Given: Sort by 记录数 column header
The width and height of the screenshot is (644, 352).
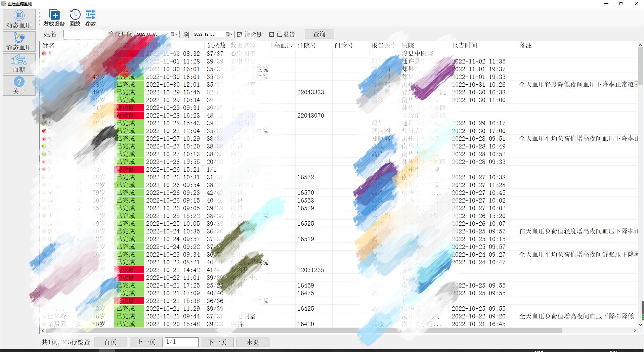Looking at the screenshot, I should point(216,45).
